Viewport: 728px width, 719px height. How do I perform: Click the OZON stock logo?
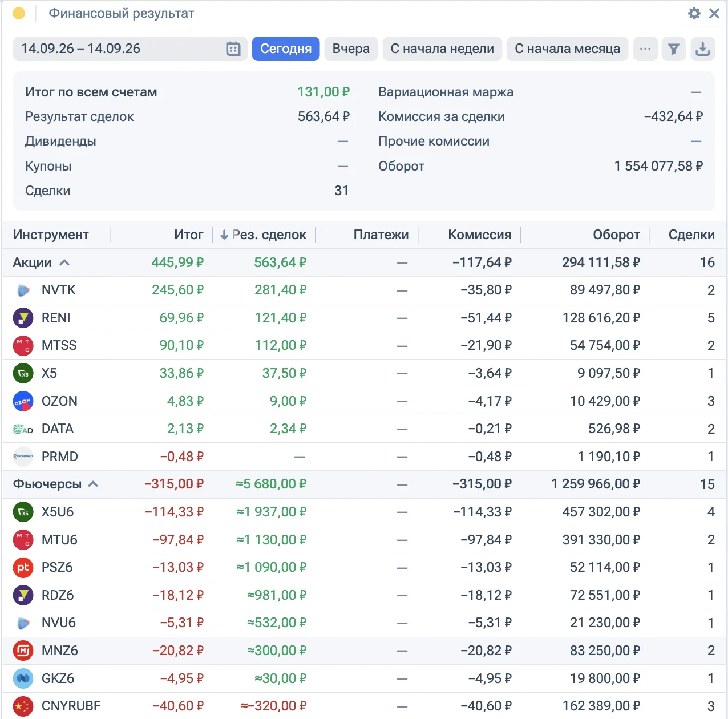click(x=23, y=401)
